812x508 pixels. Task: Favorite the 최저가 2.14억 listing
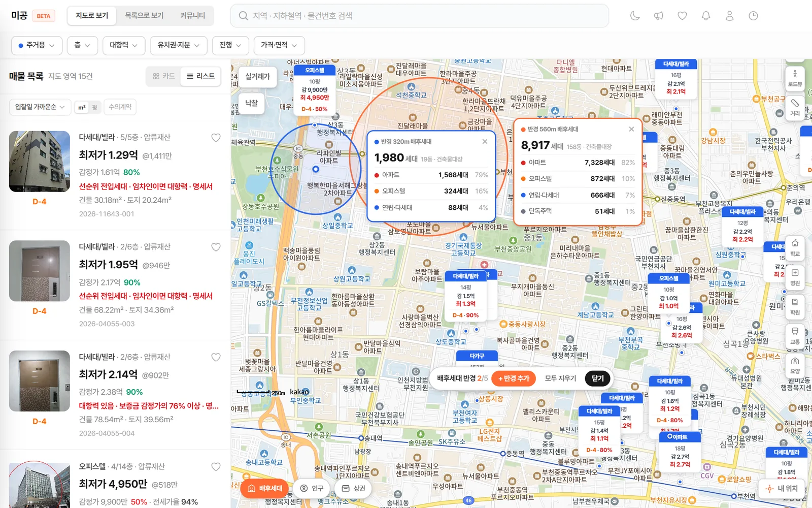click(216, 357)
